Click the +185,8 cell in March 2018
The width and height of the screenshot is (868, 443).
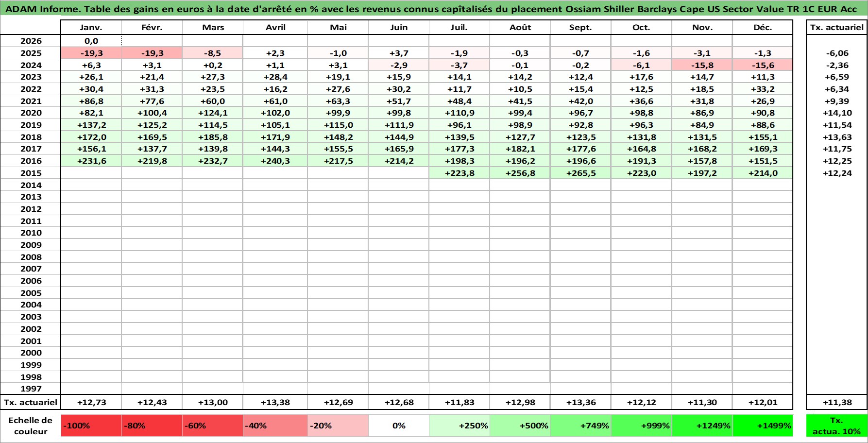pos(213,137)
